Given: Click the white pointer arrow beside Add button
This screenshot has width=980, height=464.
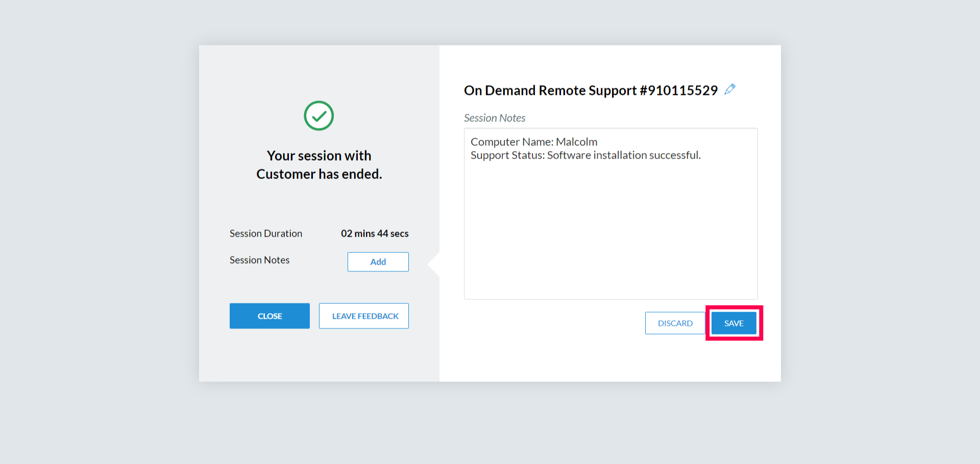Looking at the screenshot, I should tap(434, 263).
